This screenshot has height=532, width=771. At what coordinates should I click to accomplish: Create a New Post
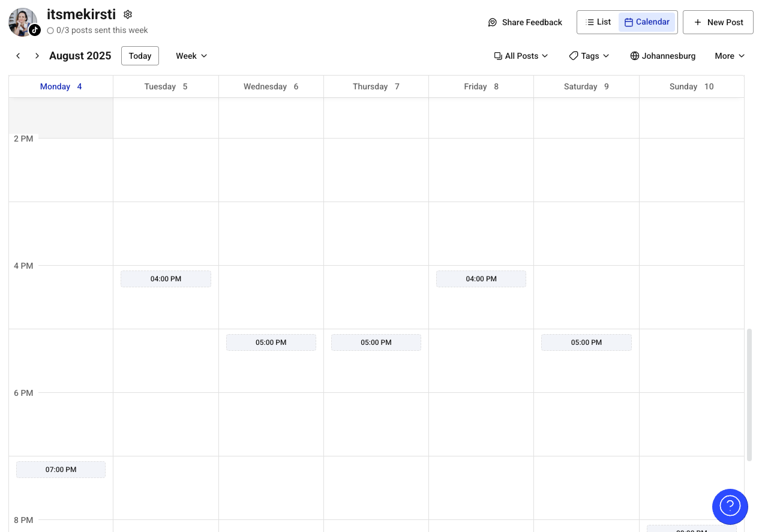[718, 22]
